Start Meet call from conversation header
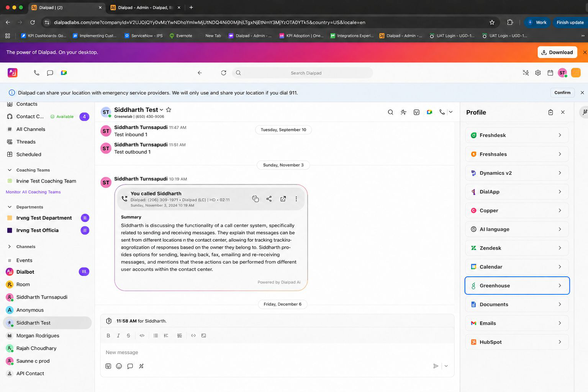 [429, 112]
